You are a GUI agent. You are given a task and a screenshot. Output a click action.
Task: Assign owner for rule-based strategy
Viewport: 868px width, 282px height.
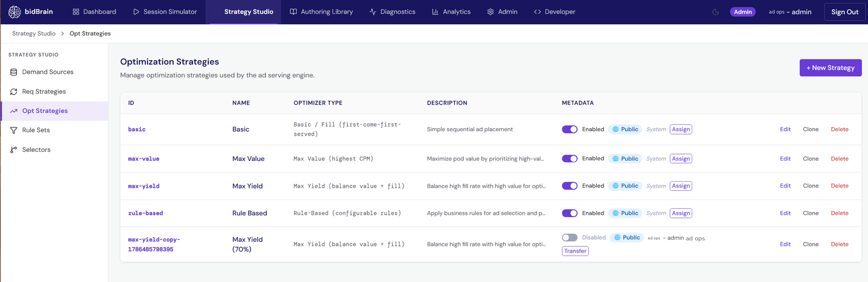(681, 213)
